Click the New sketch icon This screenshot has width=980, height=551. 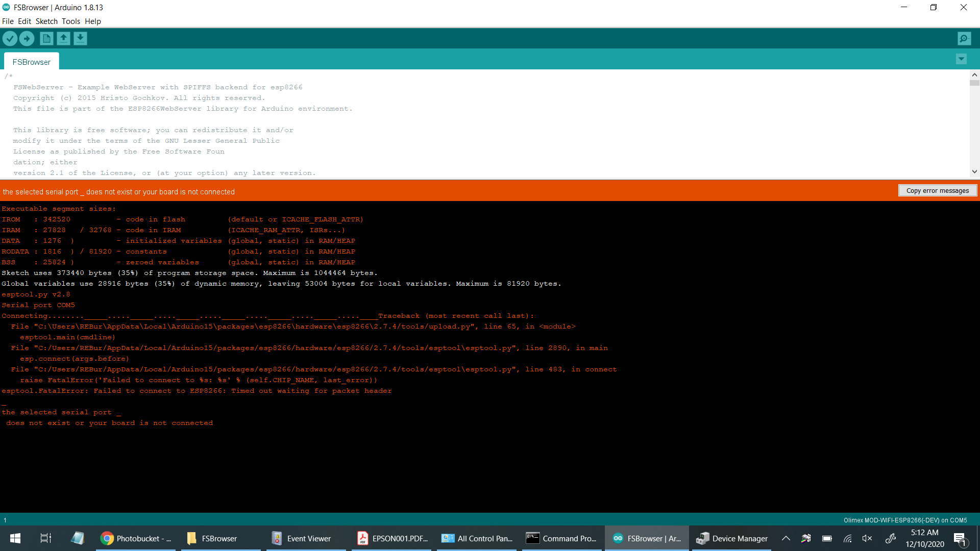[46, 38]
